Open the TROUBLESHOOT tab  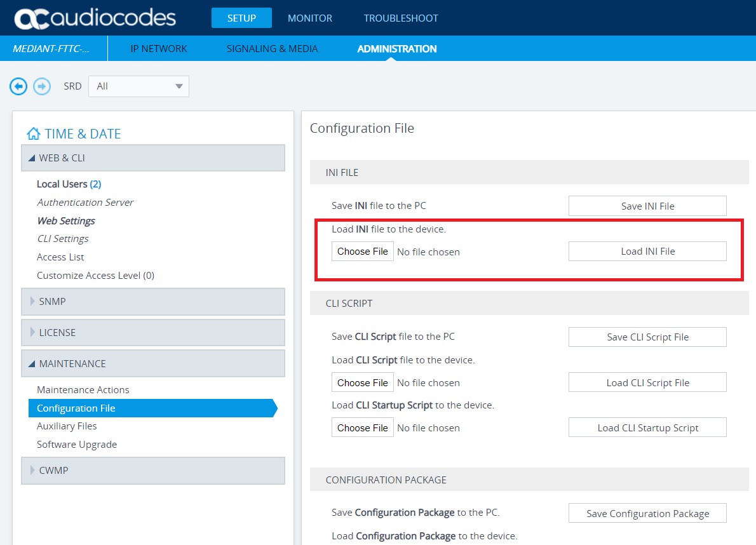coord(401,18)
